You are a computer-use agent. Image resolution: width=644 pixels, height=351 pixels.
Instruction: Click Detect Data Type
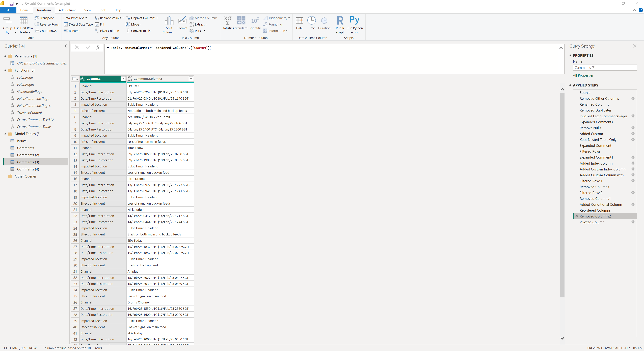pos(78,24)
